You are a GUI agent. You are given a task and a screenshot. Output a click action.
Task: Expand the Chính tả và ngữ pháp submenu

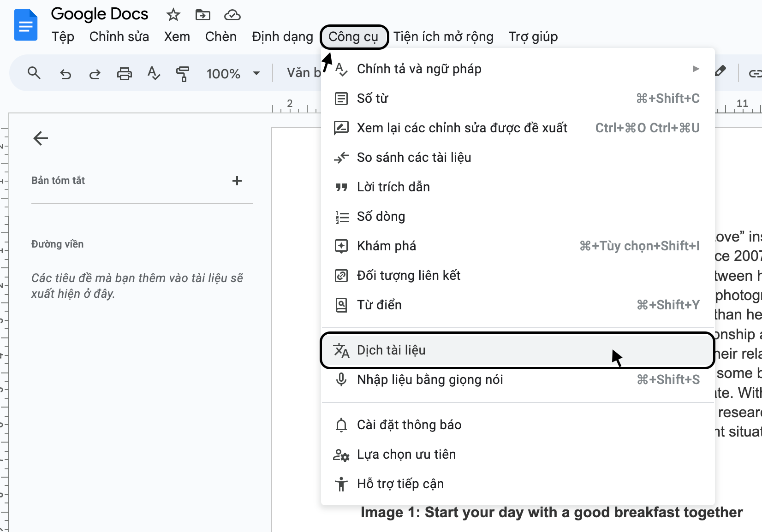tap(517, 69)
